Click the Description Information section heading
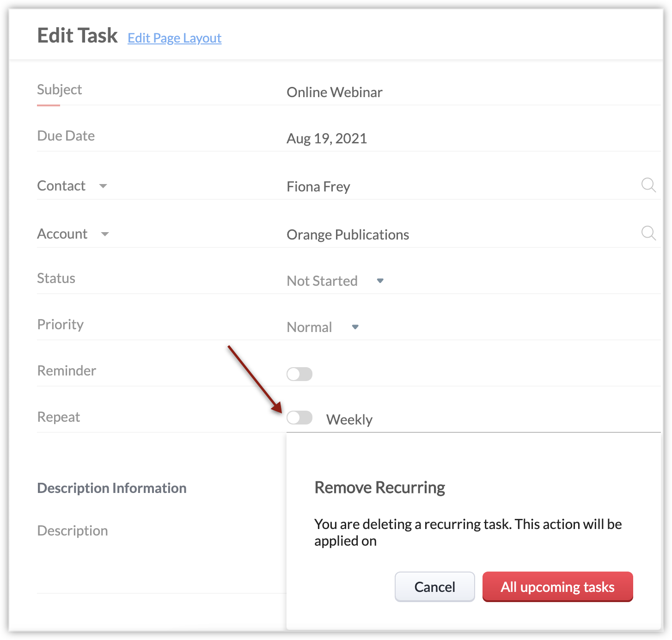This screenshot has width=672, height=640. pos(112,488)
